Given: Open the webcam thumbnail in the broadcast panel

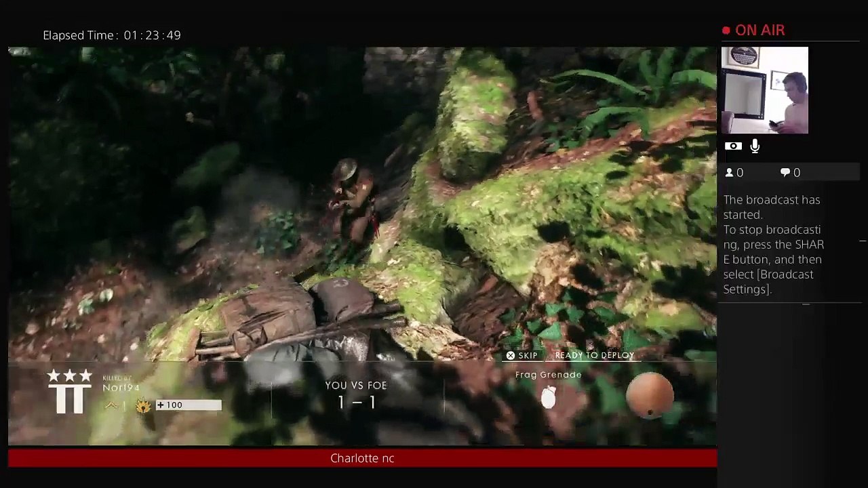Looking at the screenshot, I should pos(765,90).
